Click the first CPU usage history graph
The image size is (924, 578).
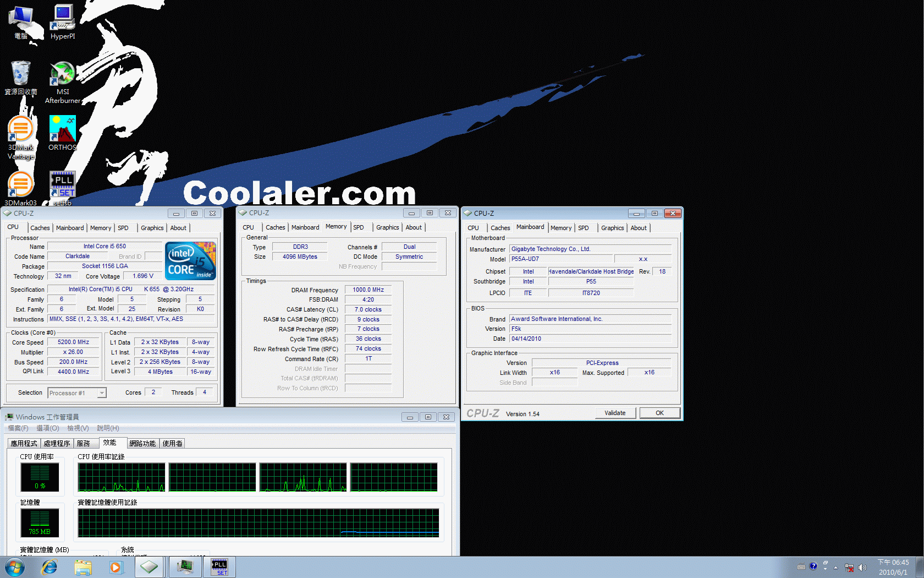click(x=122, y=477)
